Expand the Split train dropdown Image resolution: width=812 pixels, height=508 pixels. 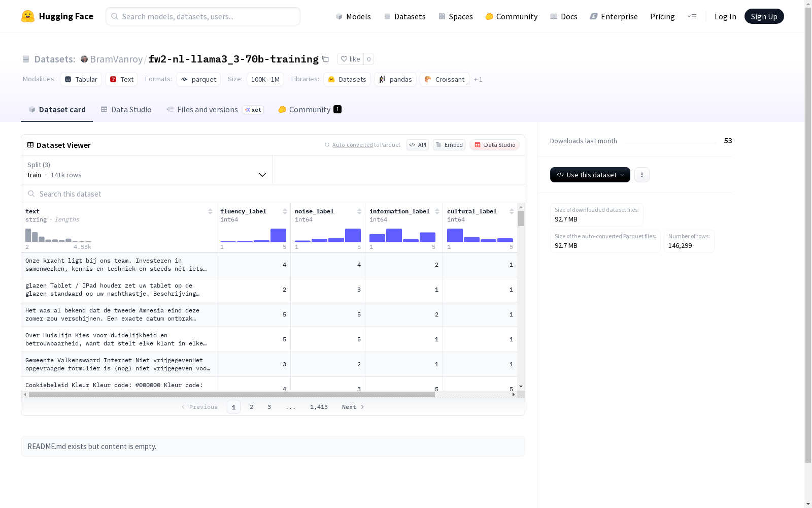(x=147, y=170)
